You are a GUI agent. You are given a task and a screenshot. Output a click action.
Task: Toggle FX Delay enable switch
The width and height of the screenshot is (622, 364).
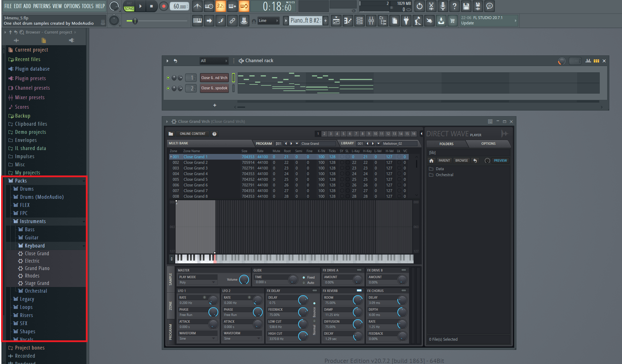point(315,291)
